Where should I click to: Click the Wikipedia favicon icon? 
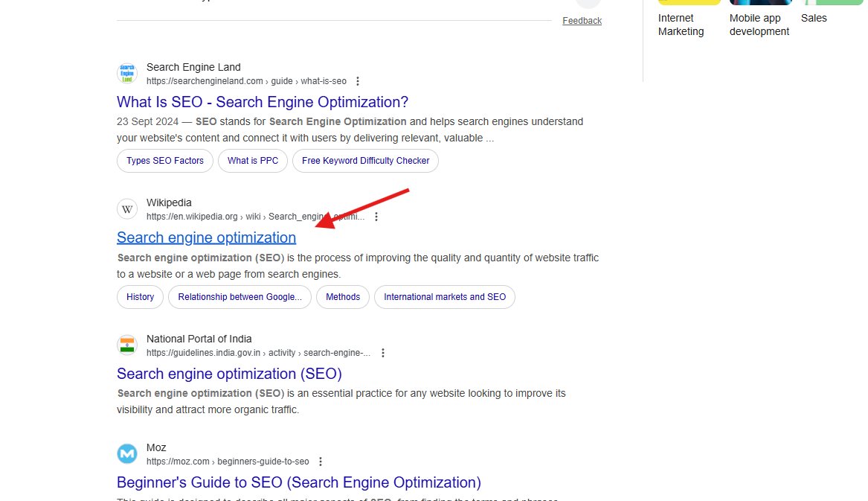[126, 208]
